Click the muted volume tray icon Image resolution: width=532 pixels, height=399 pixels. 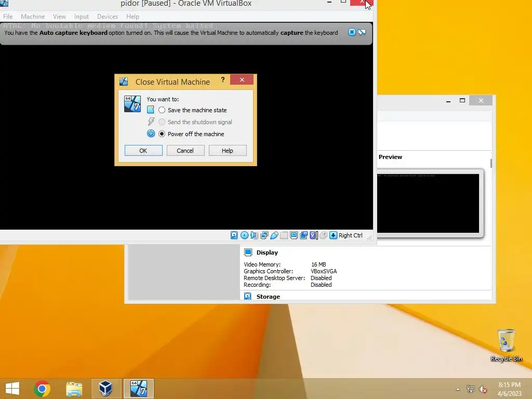[x=483, y=389]
